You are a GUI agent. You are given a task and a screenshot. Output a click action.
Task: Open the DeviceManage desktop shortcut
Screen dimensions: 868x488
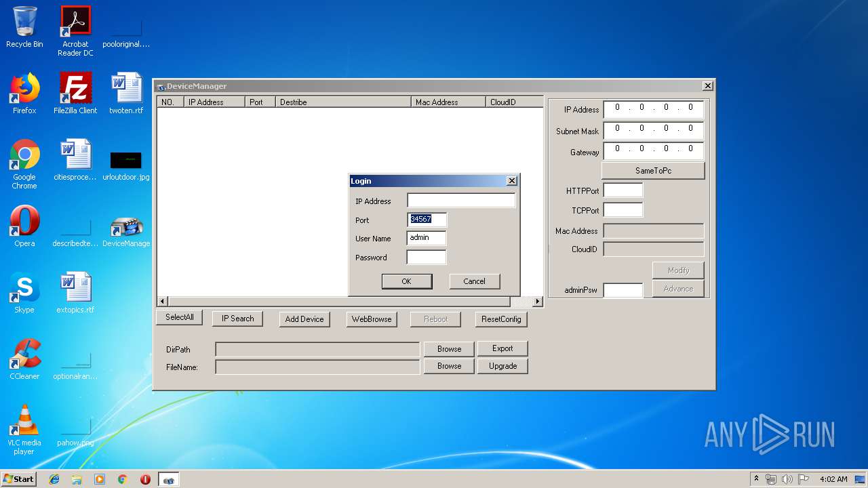[x=126, y=230]
